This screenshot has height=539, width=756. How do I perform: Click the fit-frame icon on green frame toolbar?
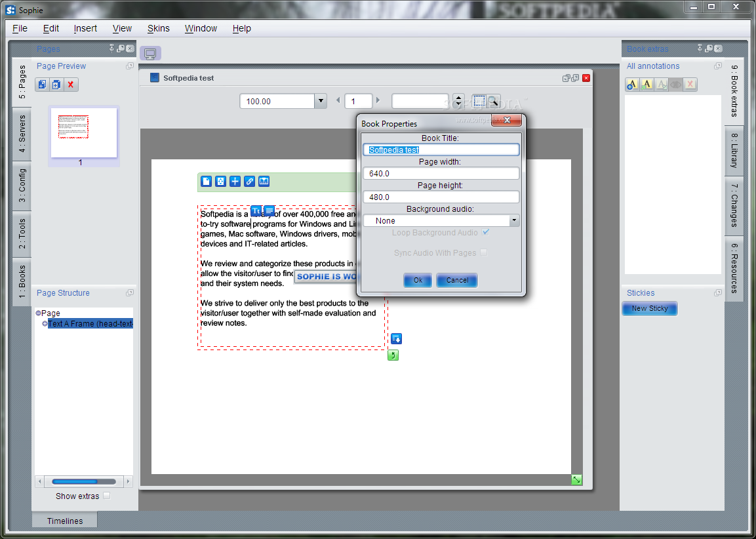pos(220,181)
